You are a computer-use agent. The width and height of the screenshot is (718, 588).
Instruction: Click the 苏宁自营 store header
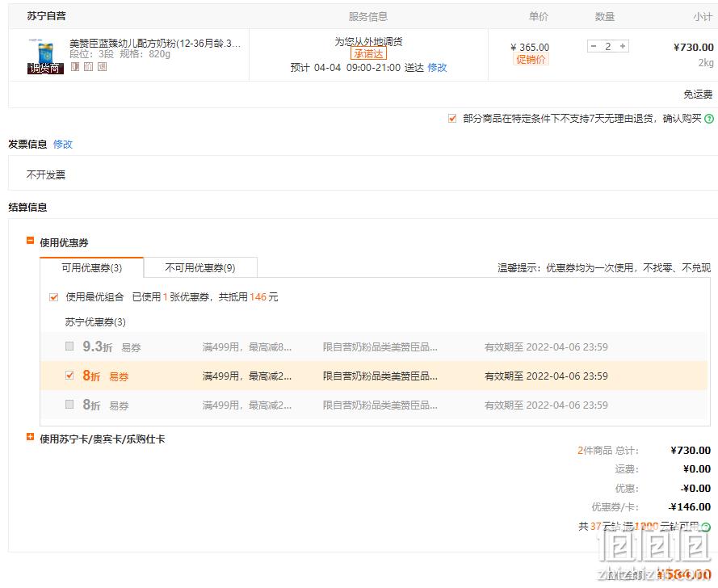[46, 16]
